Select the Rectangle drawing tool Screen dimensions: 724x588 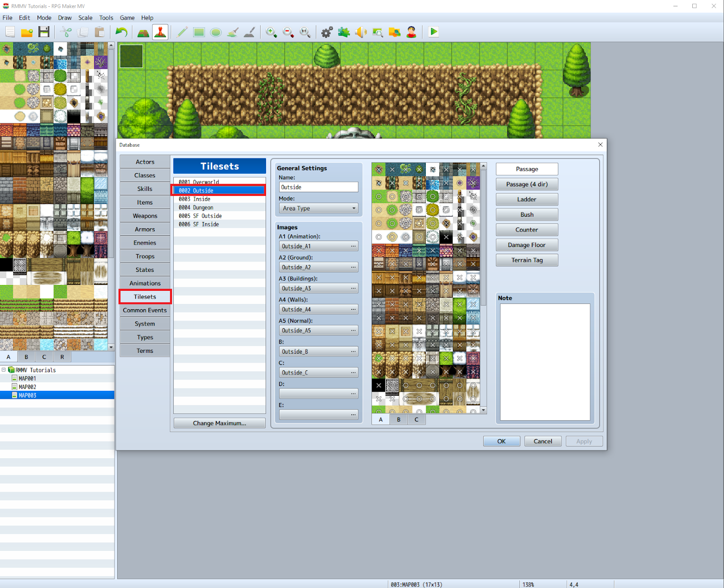coord(199,32)
